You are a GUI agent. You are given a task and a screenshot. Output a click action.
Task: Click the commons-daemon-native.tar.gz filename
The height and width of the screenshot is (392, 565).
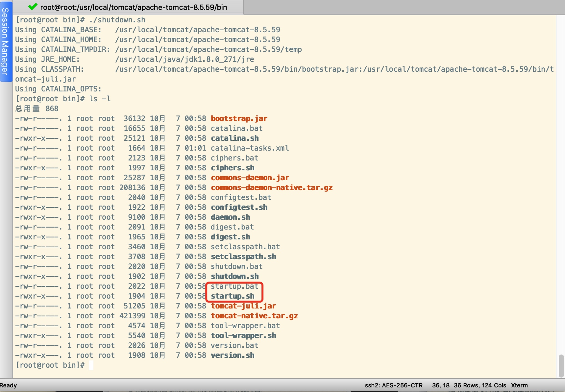(x=271, y=187)
